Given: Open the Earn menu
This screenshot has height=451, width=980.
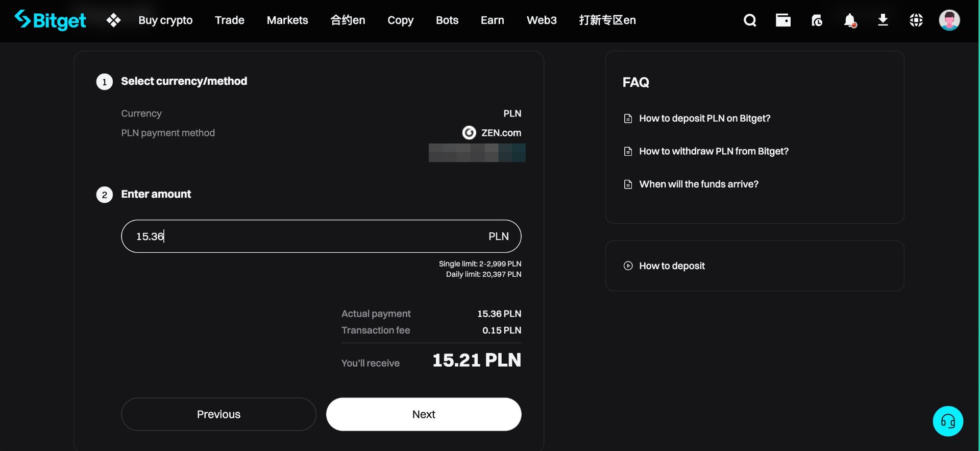Looking at the screenshot, I should (x=493, y=20).
